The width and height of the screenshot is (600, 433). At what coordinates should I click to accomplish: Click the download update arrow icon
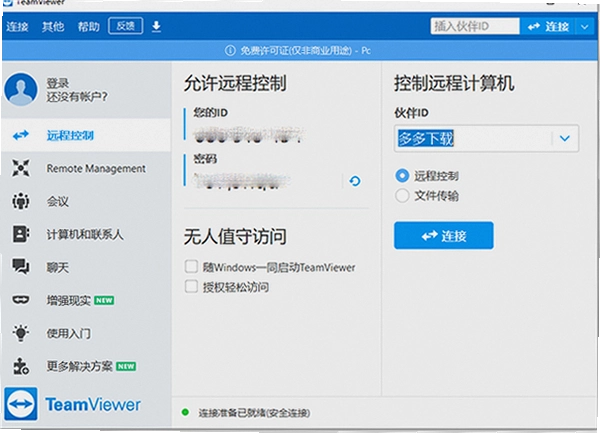pyautogui.click(x=156, y=26)
